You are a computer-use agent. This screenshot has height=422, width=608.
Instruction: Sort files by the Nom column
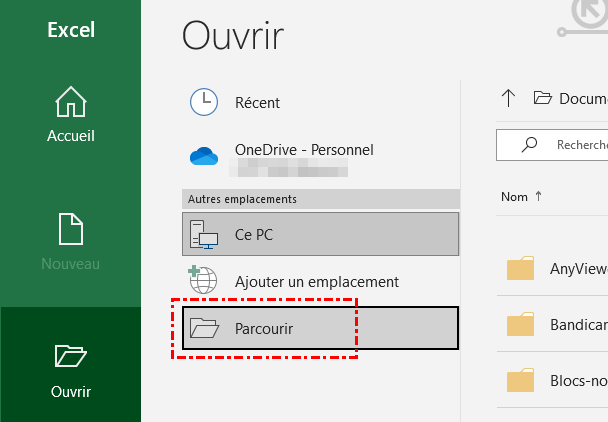click(x=514, y=197)
